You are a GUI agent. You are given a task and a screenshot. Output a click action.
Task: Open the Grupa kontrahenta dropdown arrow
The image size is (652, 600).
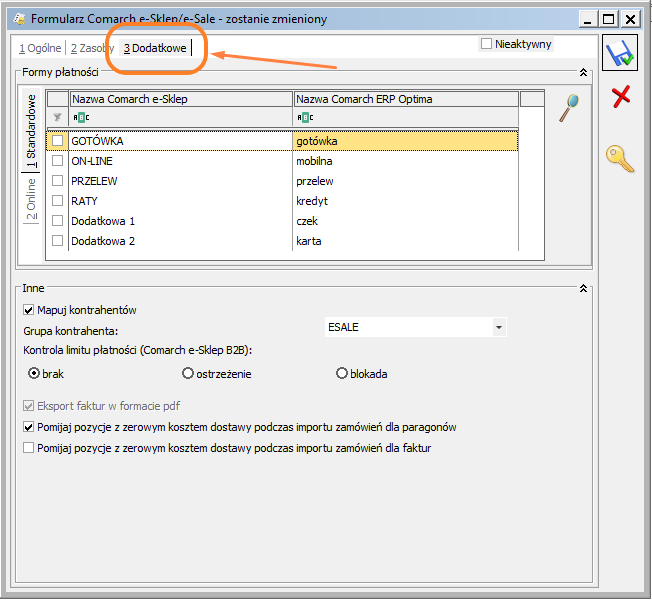(x=499, y=327)
